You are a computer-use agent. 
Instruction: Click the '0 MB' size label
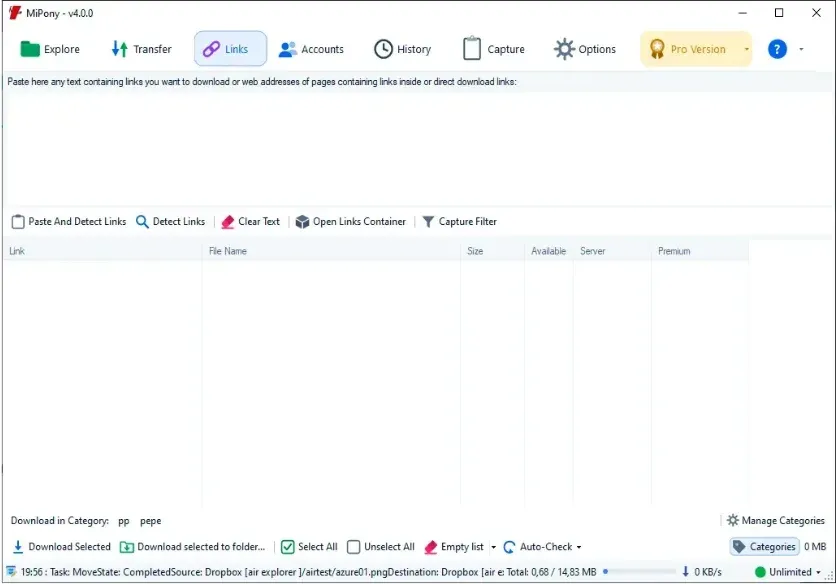pyautogui.click(x=815, y=547)
